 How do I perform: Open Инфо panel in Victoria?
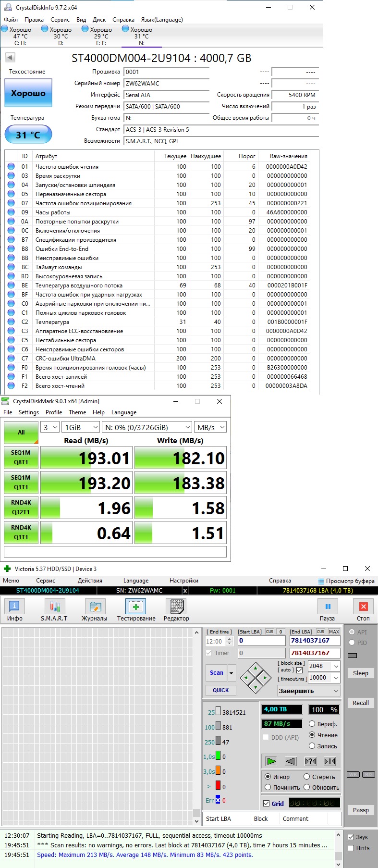coord(14,607)
